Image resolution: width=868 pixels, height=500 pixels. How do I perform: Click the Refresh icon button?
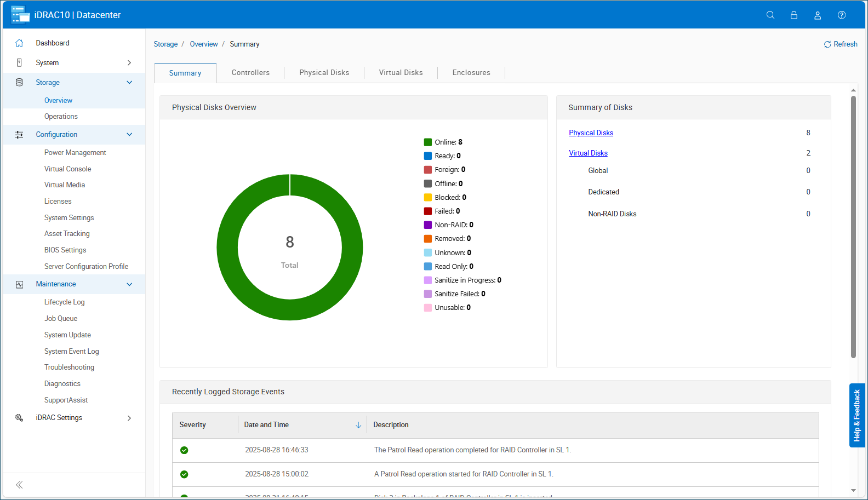pyautogui.click(x=827, y=44)
